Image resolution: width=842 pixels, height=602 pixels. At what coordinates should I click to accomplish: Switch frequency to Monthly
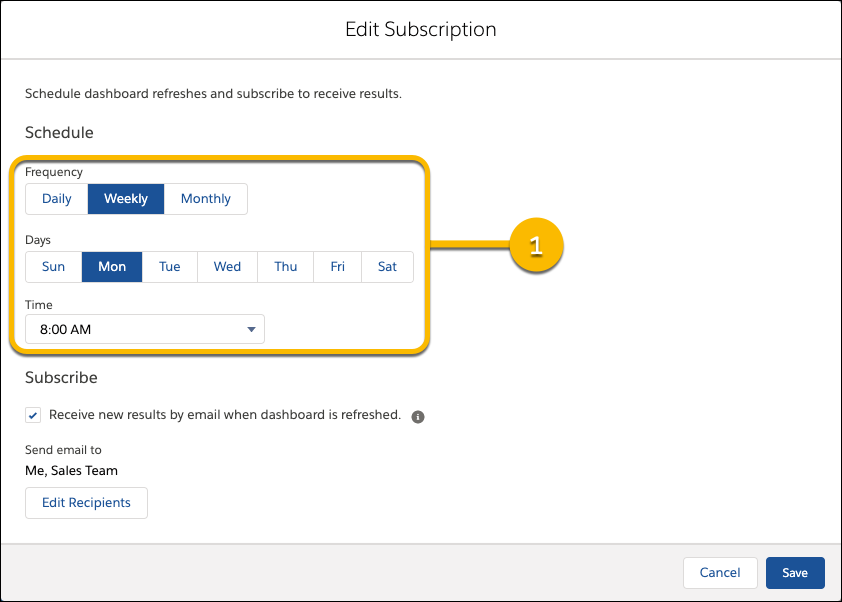206,199
